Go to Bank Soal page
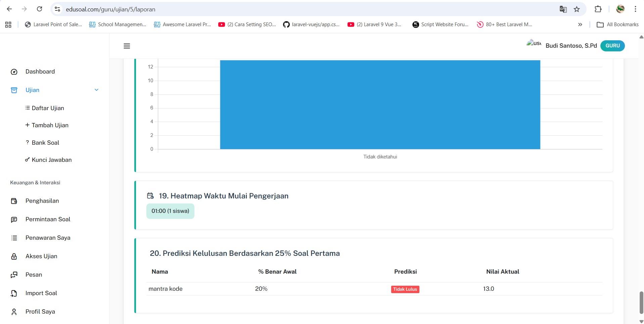 click(45, 143)
